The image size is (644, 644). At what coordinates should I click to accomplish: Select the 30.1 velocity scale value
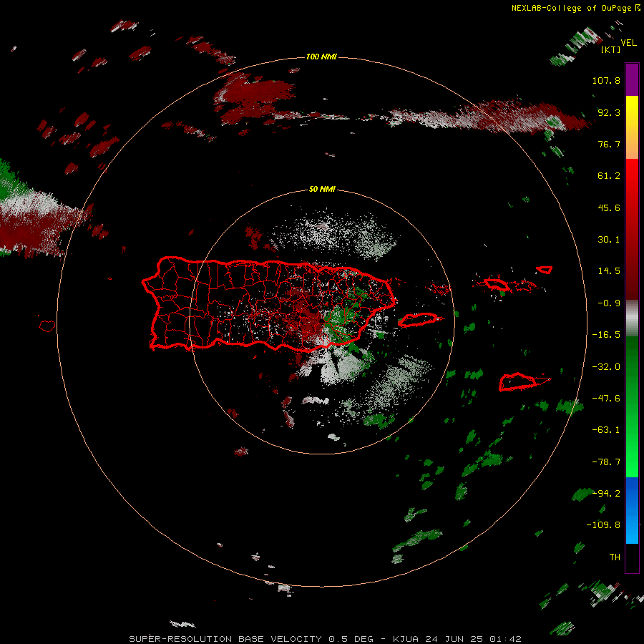pyautogui.click(x=609, y=240)
